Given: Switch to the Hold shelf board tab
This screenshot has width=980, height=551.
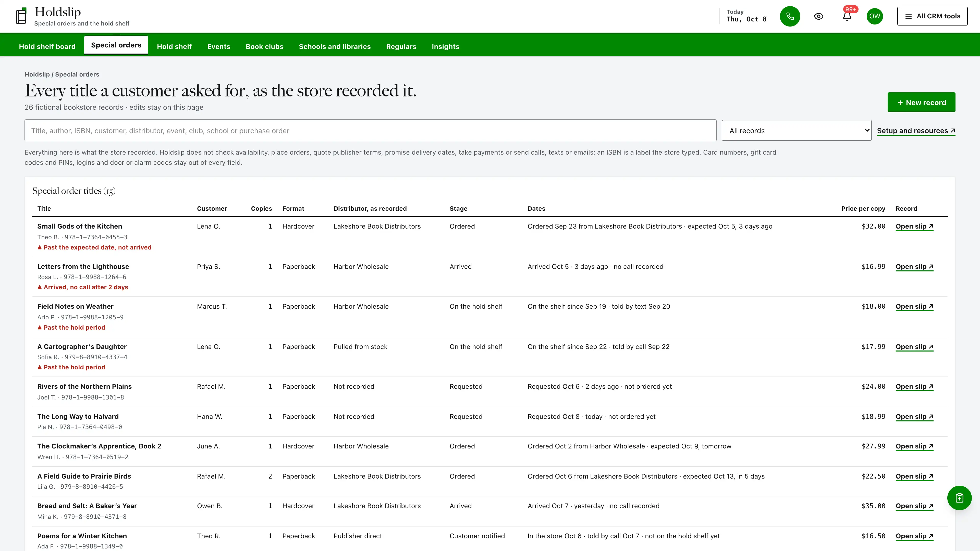Looking at the screenshot, I should tap(47, 46).
